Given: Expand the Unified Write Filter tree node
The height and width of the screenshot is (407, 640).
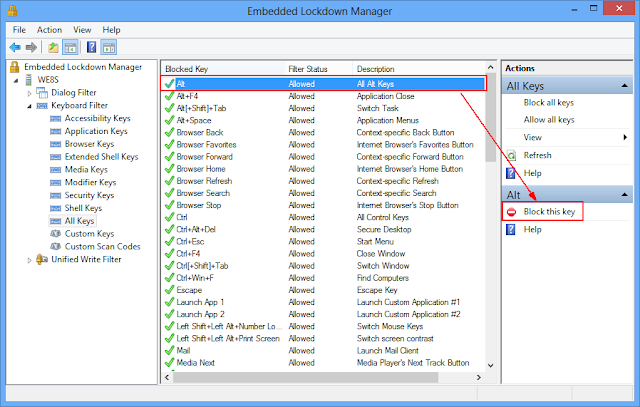Looking at the screenshot, I should (29, 260).
